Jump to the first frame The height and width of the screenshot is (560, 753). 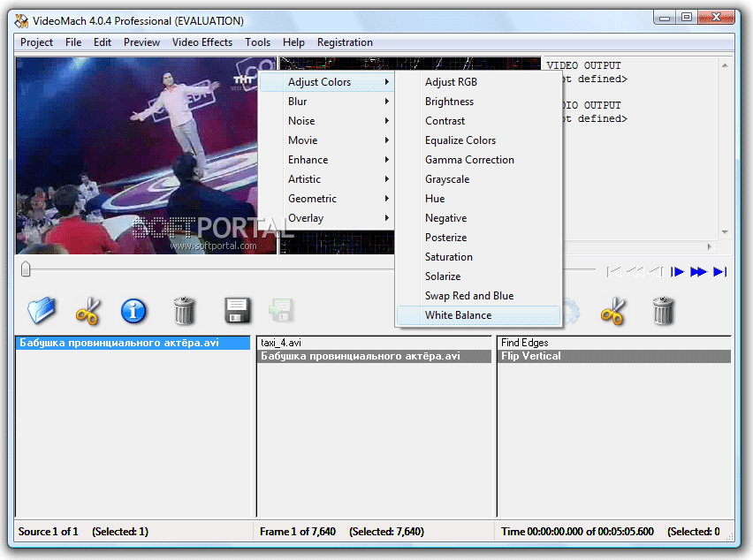click(x=613, y=272)
